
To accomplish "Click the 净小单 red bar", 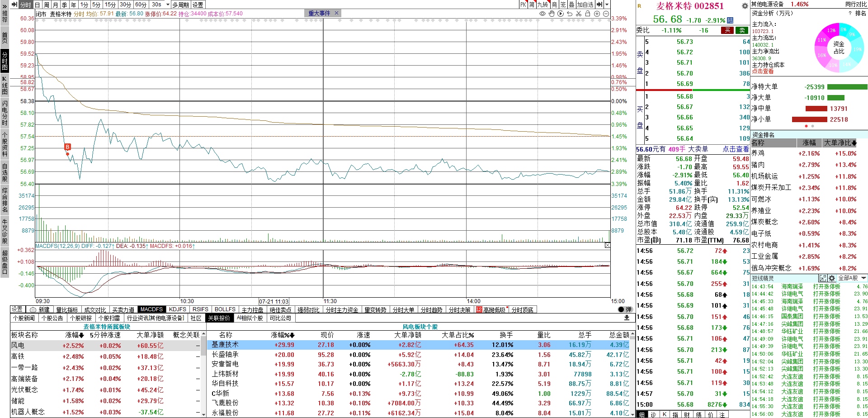I will click(x=809, y=119).
